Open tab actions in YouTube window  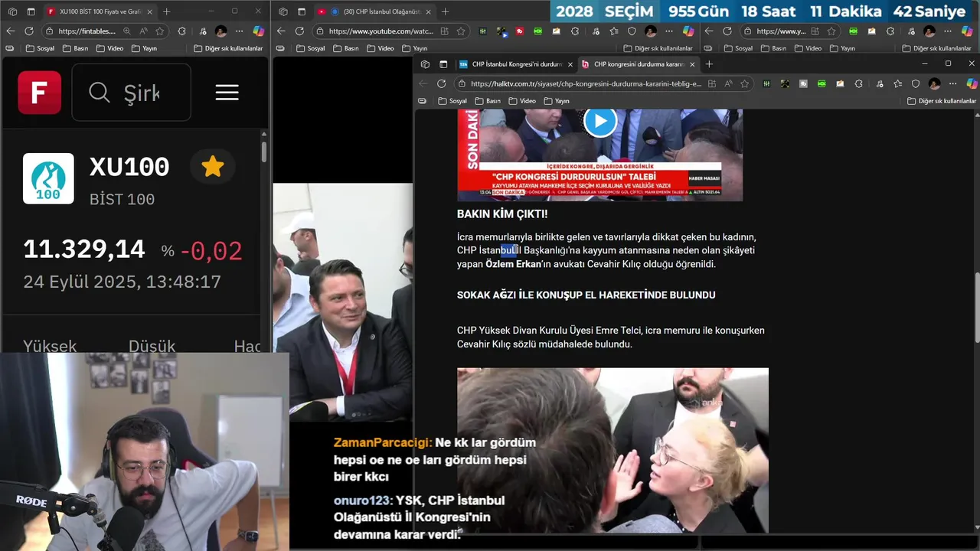click(302, 11)
